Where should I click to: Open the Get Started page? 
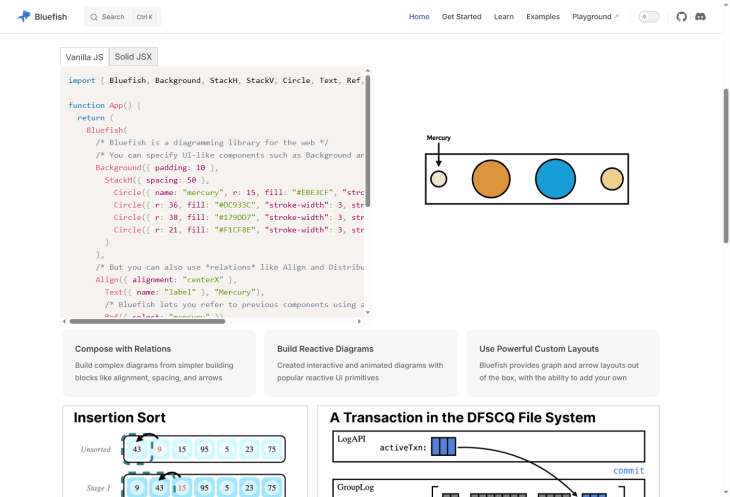461,17
